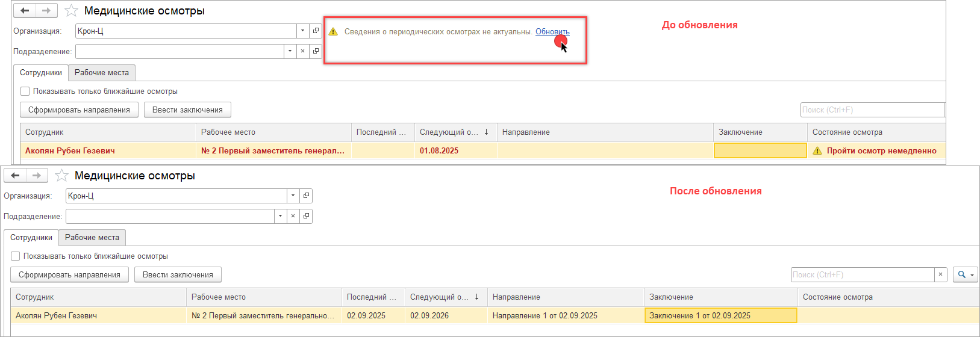Select Заключение 1 от 02.09.2025 cell
Screen dimensions: 980x337
coord(721,315)
